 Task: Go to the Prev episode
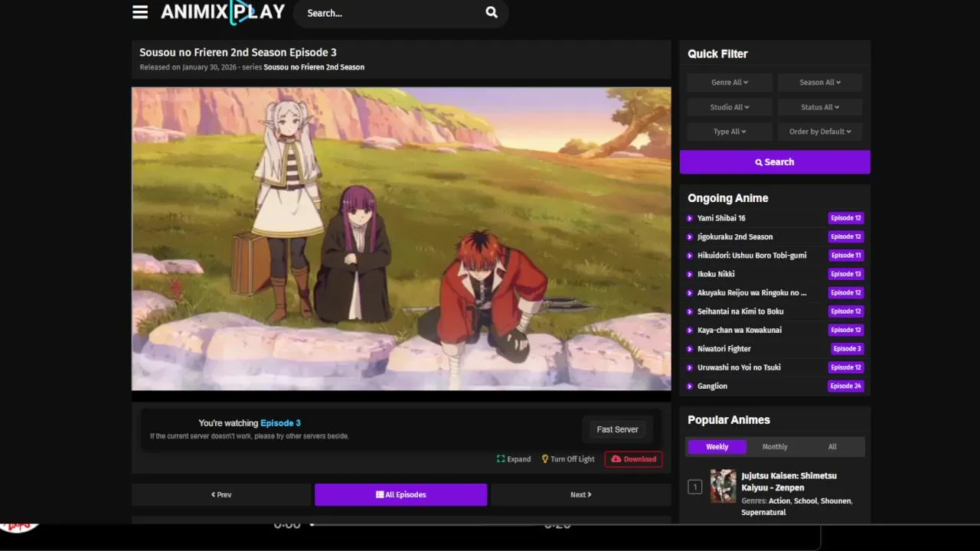pyautogui.click(x=221, y=494)
